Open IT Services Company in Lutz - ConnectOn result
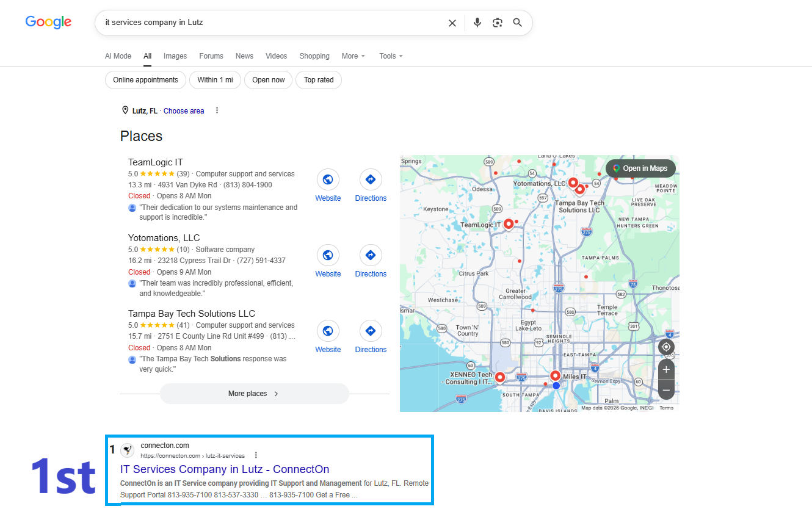This screenshot has width=812, height=509. (x=225, y=469)
